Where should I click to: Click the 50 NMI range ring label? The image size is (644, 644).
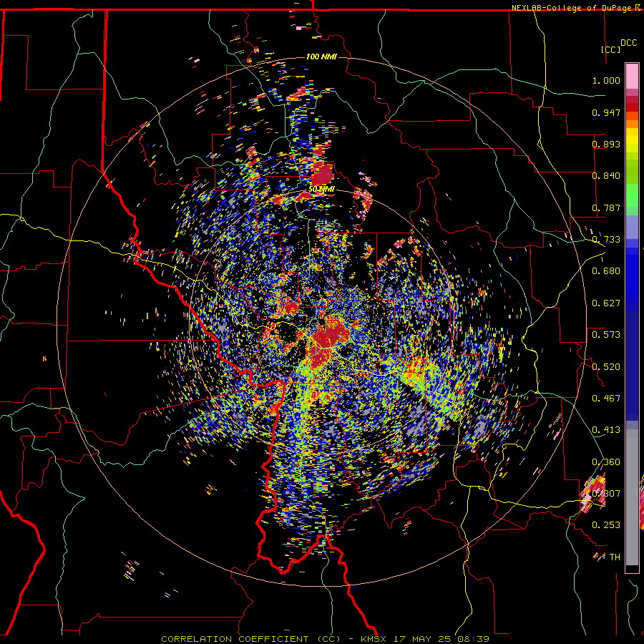tap(321, 190)
